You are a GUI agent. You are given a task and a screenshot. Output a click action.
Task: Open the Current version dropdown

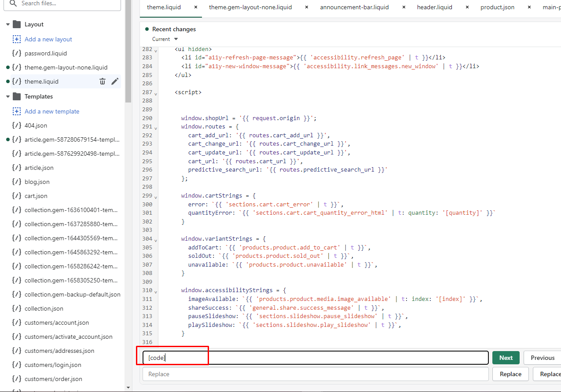[x=165, y=39]
